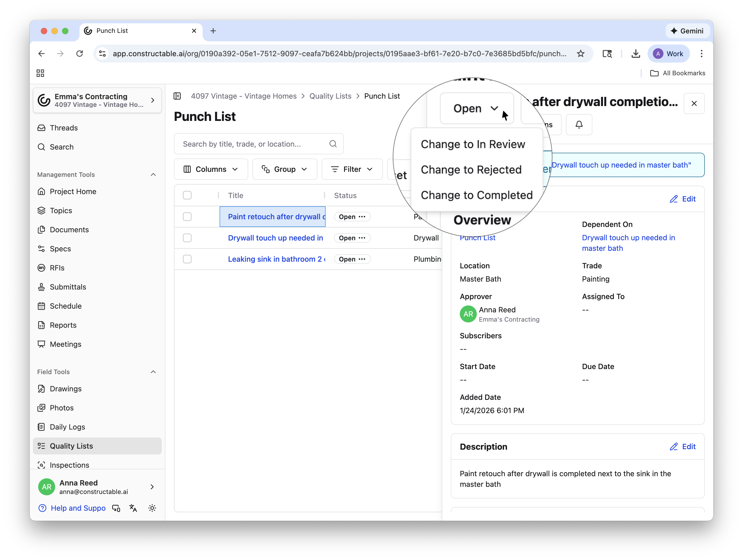
Task: Open Inspections field tool
Action: pyautogui.click(x=97, y=465)
